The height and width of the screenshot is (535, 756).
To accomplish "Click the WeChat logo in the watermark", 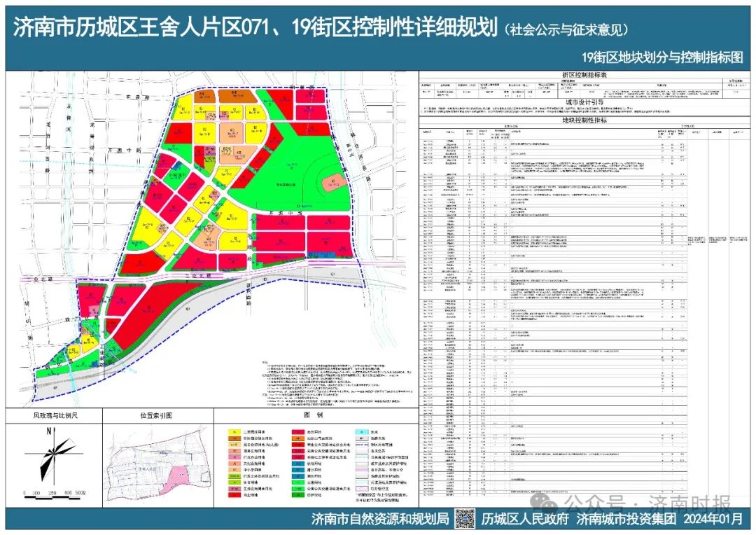I will (x=552, y=503).
